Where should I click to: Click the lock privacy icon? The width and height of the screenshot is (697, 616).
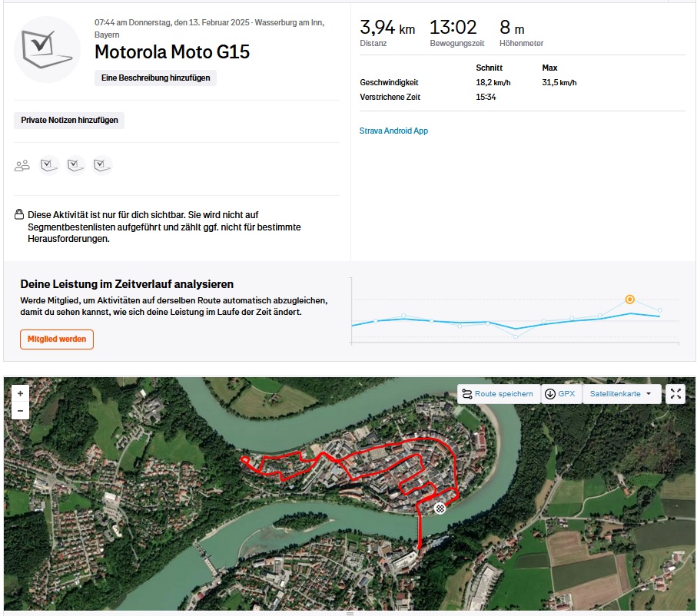[19, 214]
